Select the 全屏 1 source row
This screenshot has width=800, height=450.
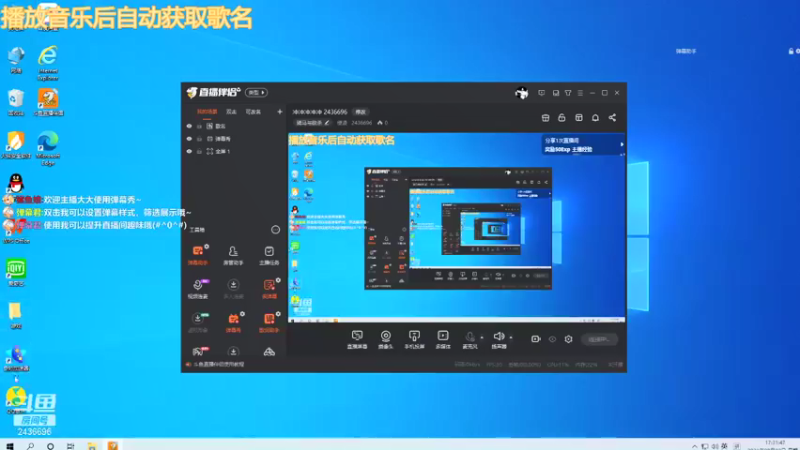click(234, 152)
